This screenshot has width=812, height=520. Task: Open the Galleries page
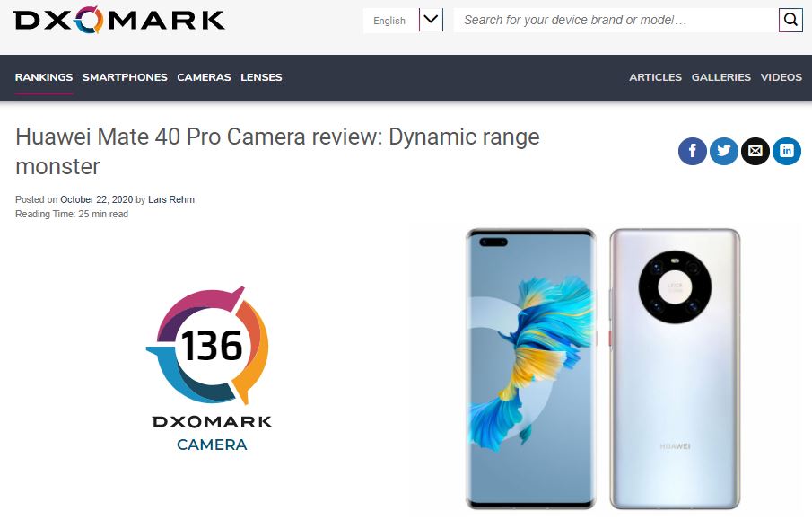[x=721, y=77]
